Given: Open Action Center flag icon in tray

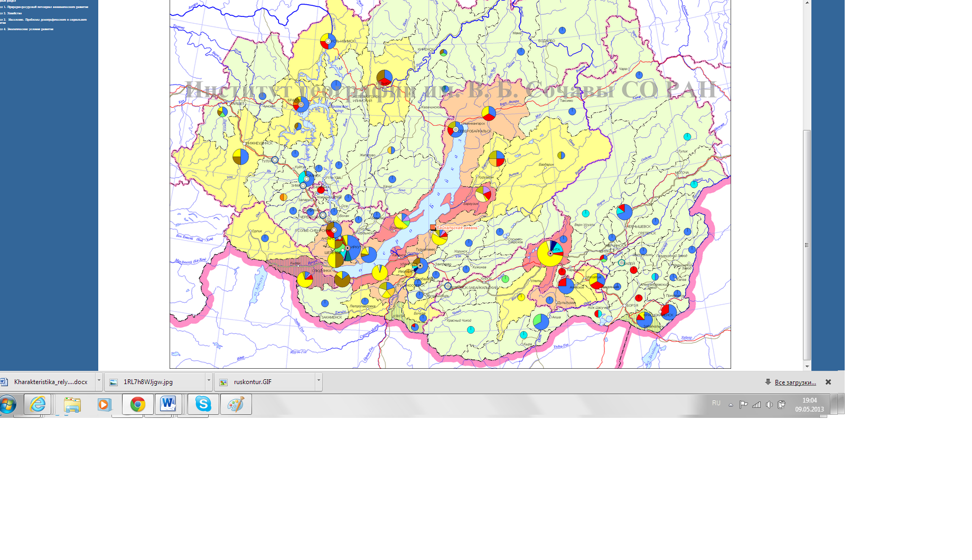Looking at the screenshot, I should coord(743,405).
